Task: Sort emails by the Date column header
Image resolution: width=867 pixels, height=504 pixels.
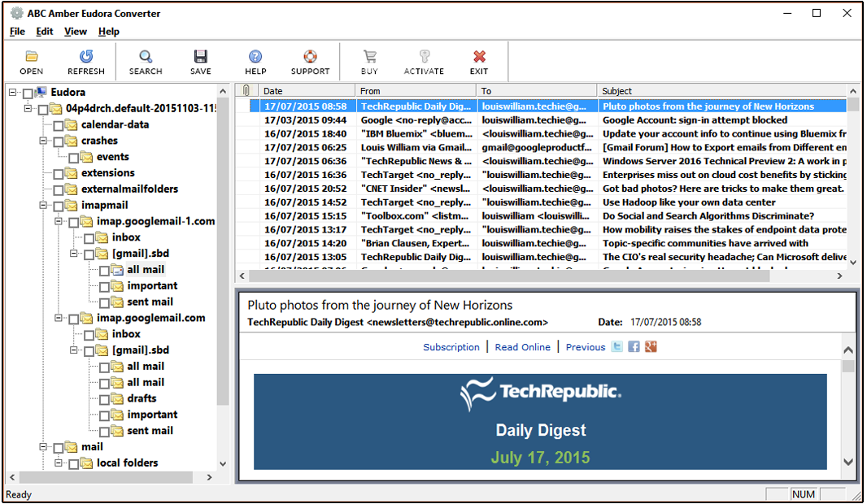Action: (307, 90)
